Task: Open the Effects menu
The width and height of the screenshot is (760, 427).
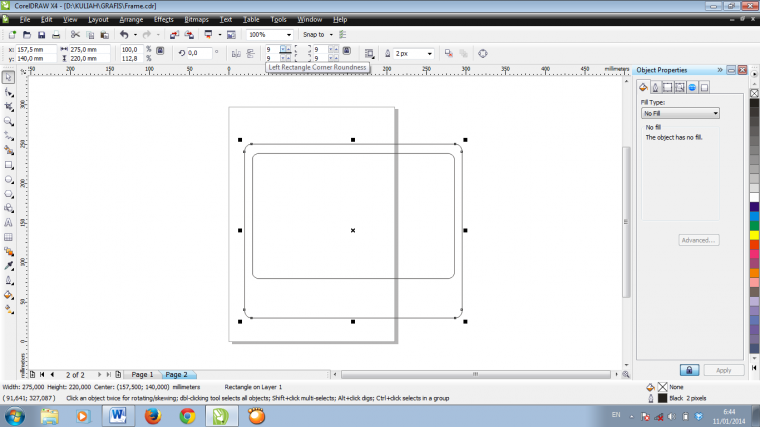Action: (163, 20)
